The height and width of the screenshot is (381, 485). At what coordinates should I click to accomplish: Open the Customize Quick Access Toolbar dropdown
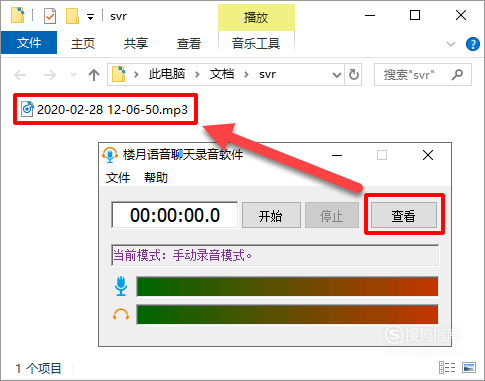point(90,16)
